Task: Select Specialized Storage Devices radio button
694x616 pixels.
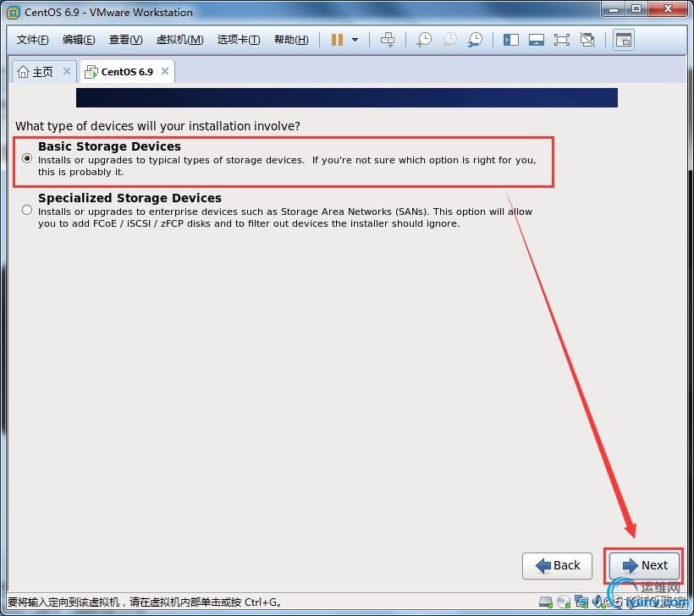Action: click(x=27, y=210)
